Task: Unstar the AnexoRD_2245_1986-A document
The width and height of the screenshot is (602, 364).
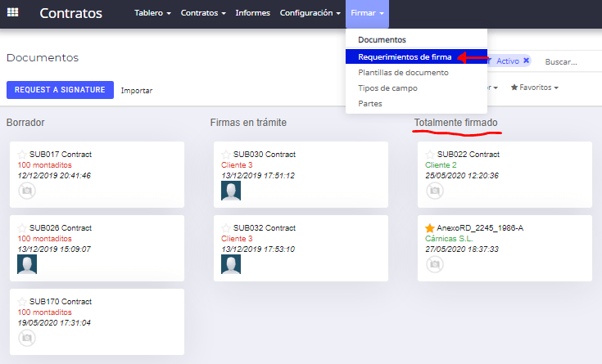Action: pyautogui.click(x=430, y=228)
